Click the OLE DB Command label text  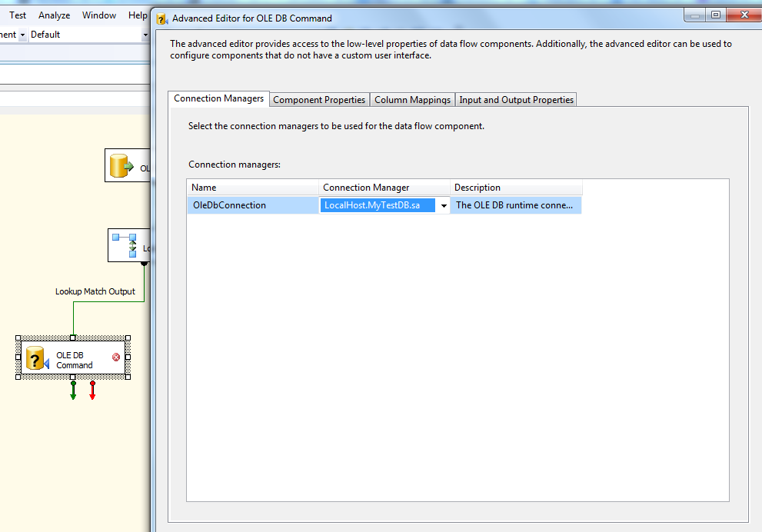75,360
